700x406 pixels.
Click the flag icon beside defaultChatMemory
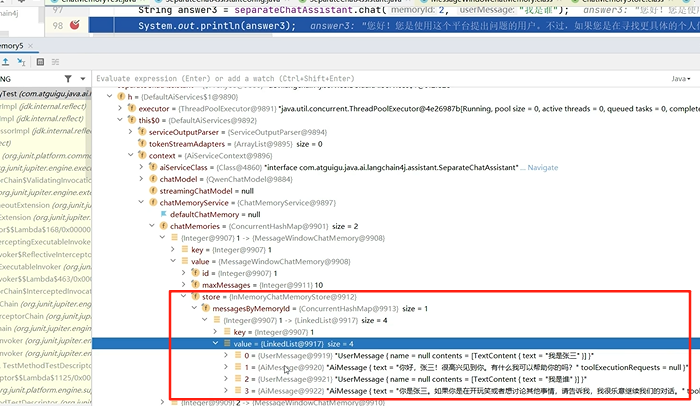163,214
